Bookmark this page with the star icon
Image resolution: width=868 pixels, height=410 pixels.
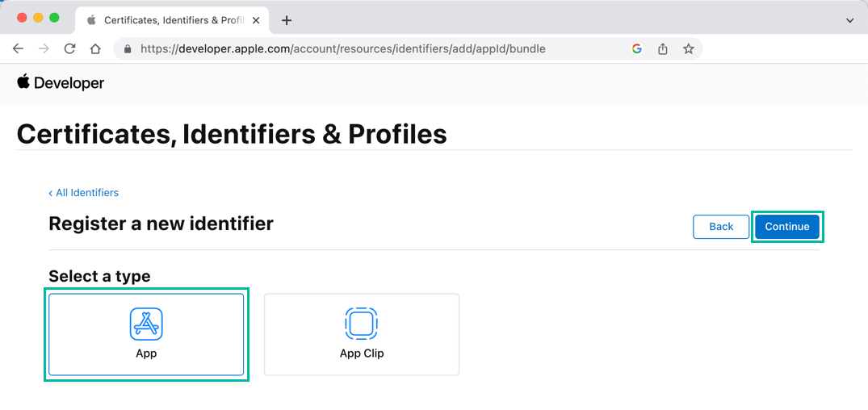click(x=689, y=48)
